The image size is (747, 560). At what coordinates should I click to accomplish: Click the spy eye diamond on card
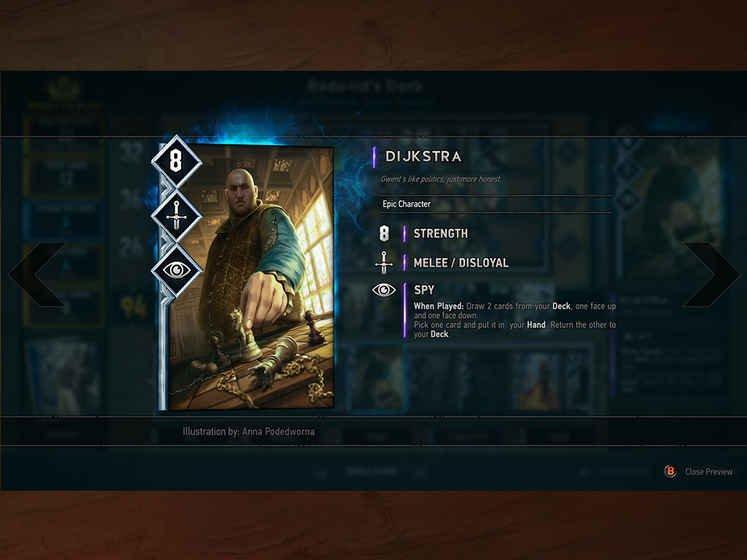point(176,270)
